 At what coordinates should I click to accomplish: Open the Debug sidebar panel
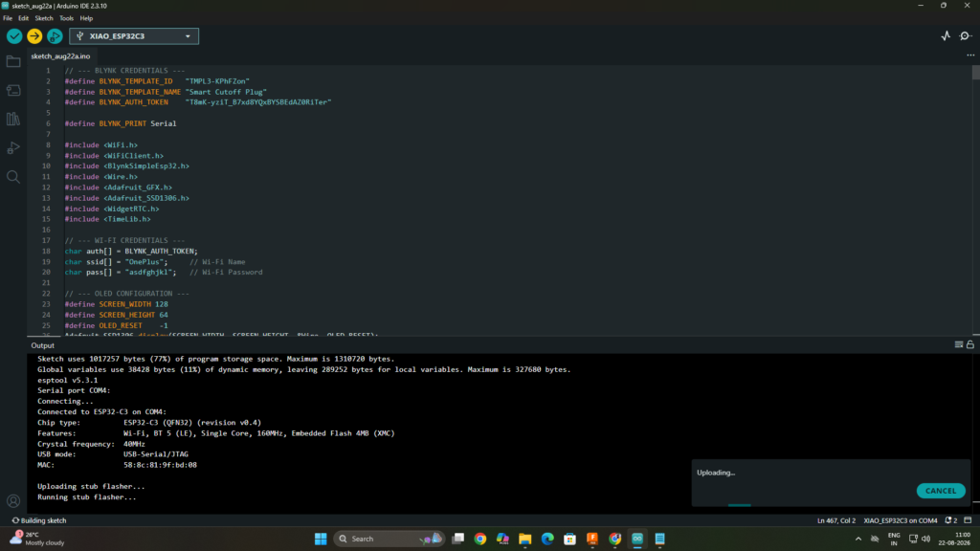(x=13, y=148)
